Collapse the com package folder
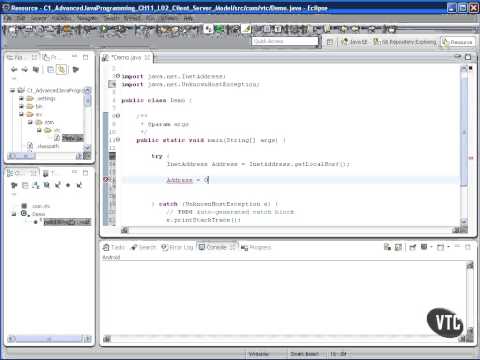 click(30, 122)
